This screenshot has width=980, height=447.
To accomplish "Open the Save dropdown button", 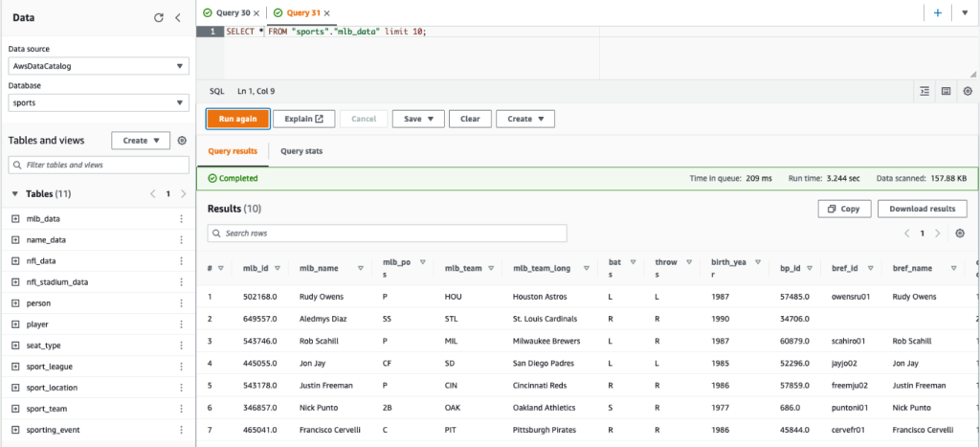I will click(x=418, y=119).
